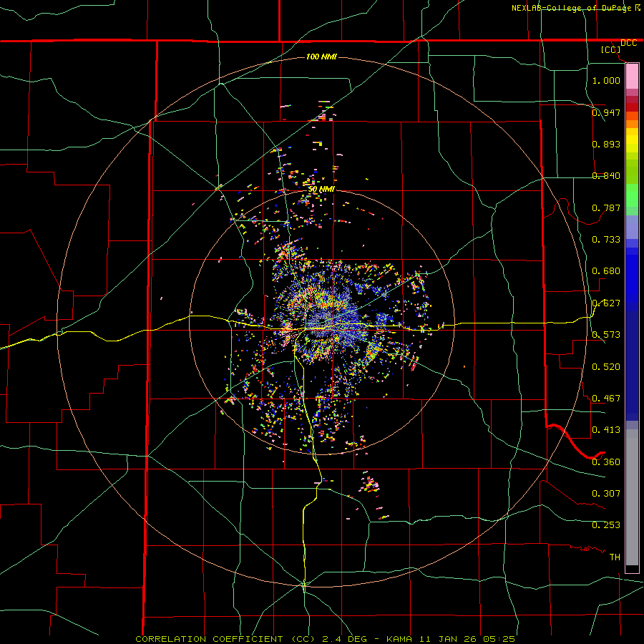Click the 0.413 legend value

606,430
